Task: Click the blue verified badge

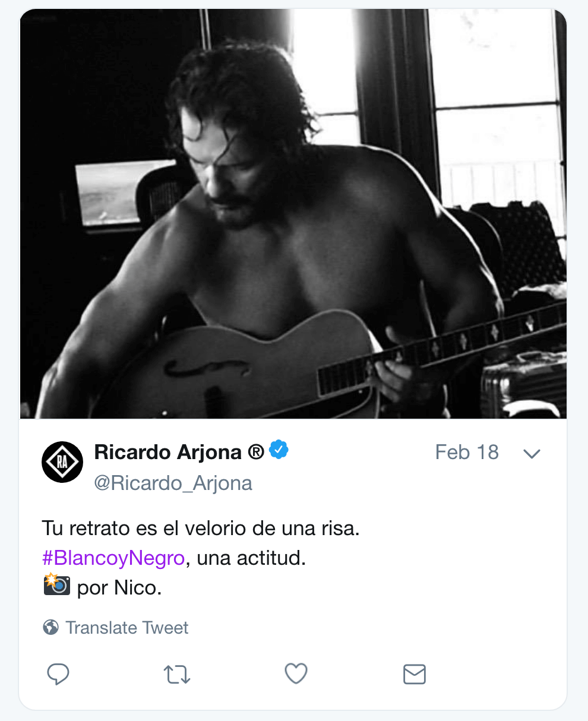Action: (279, 450)
